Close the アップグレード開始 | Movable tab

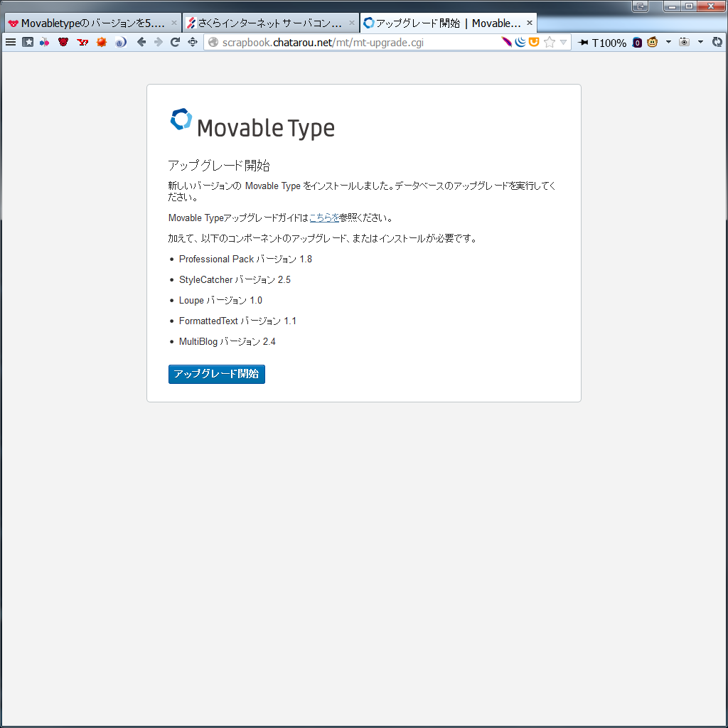(x=529, y=23)
